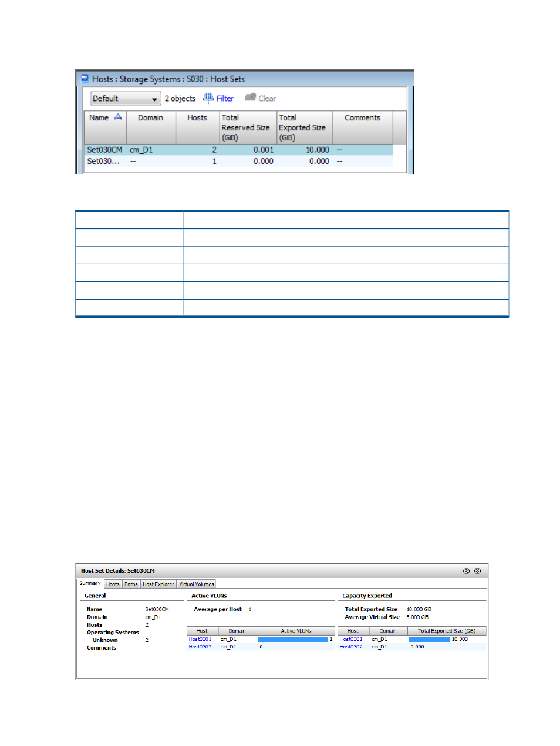560x746 pixels.
Task: Click the 5.000 GiB average virtual size value
Action: click(417, 617)
